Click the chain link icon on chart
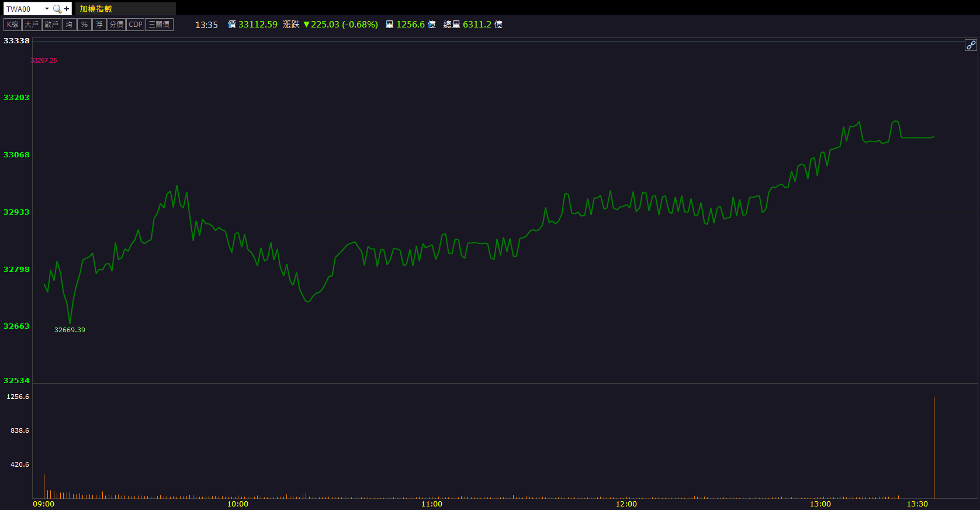Viewport: 980px width, 510px height. pos(971,45)
